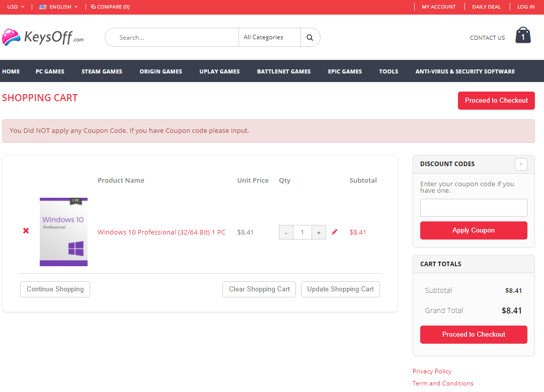This screenshot has height=392, width=544.
Task: Open the shopping bag cart icon
Action: pos(523,35)
